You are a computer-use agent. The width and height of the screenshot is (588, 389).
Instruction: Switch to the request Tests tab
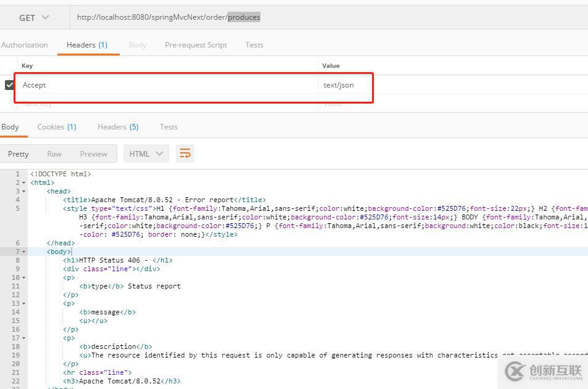(254, 45)
